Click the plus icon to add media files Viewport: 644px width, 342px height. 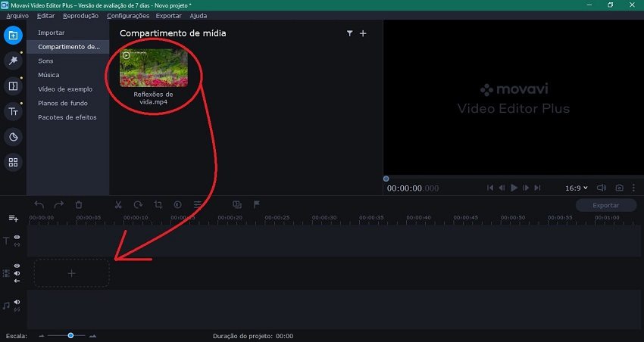[x=363, y=33]
